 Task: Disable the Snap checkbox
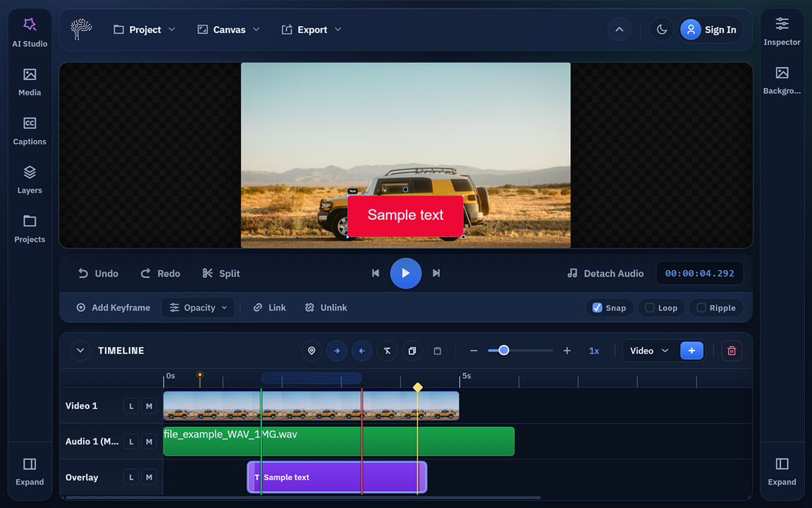point(597,308)
